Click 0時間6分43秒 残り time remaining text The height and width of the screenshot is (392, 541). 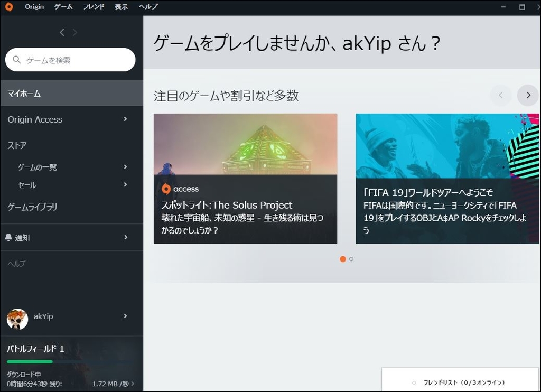[34, 384]
